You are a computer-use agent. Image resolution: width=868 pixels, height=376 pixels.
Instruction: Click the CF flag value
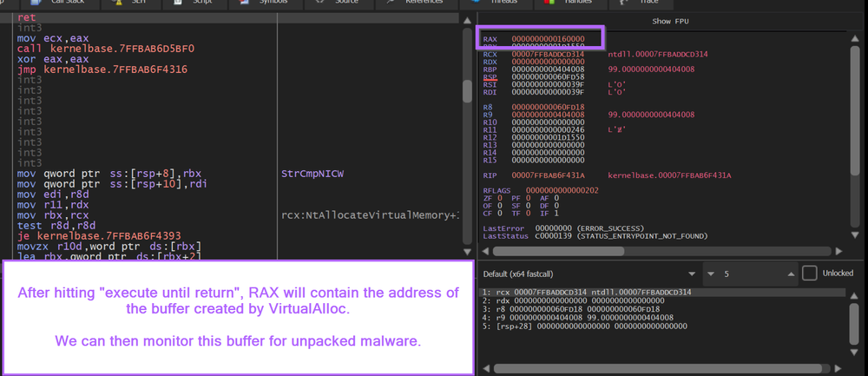tap(499, 214)
